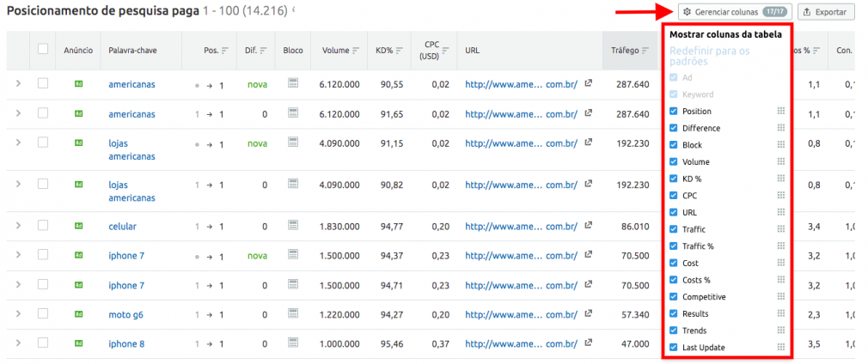Sort by the Pos. column sort icon

225,51
